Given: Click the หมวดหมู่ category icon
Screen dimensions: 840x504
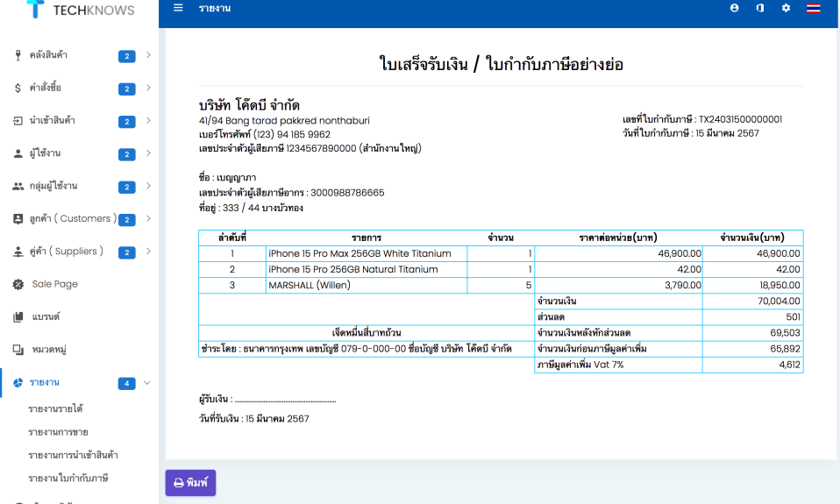Looking at the screenshot, I should 18,350.
